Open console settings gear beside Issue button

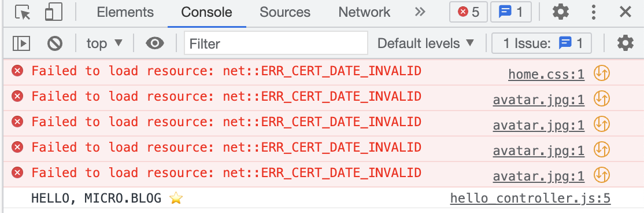click(x=625, y=43)
